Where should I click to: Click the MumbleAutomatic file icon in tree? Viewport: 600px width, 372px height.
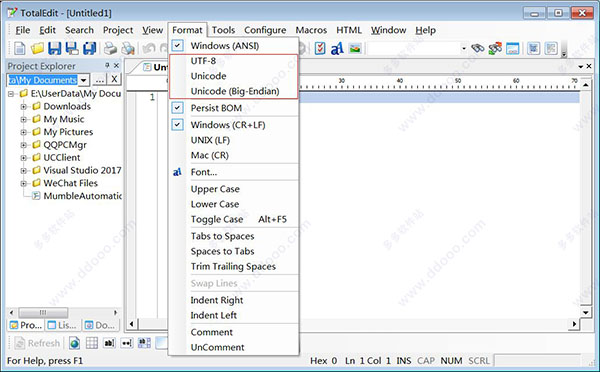[x=36, y=196]
